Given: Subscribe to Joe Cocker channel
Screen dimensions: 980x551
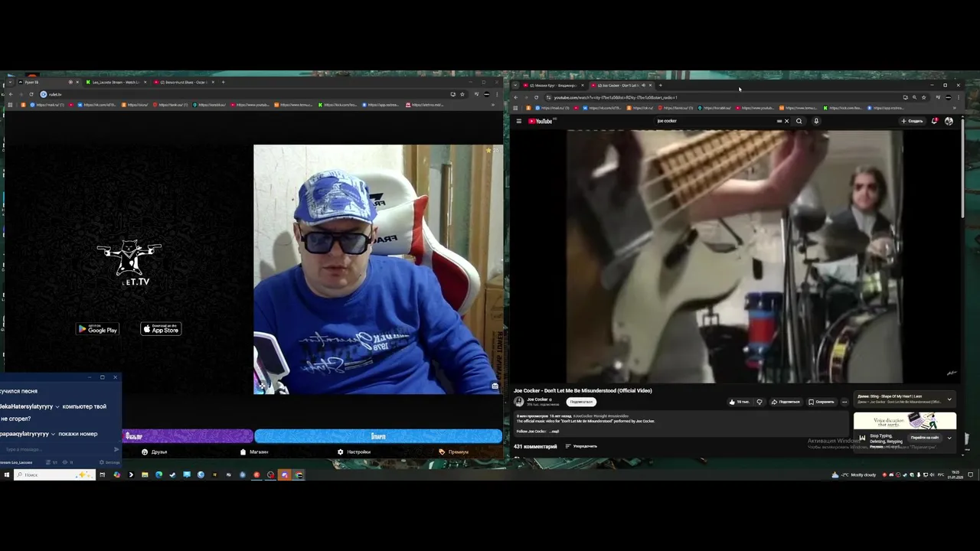Looking at the screenshot, I should click(581, 402).
